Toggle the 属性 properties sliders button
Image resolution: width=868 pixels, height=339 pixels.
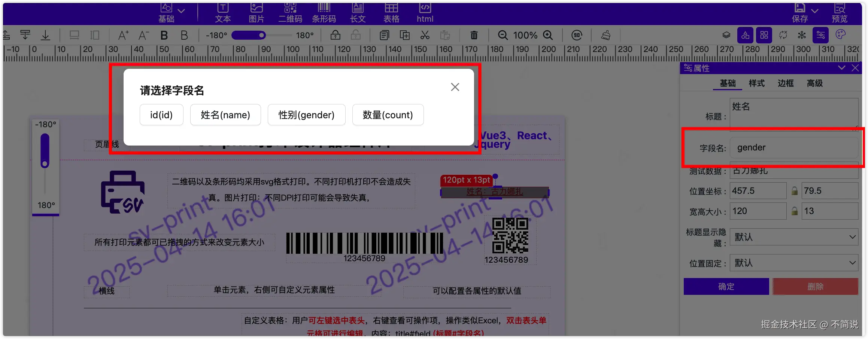click(820, 35)
